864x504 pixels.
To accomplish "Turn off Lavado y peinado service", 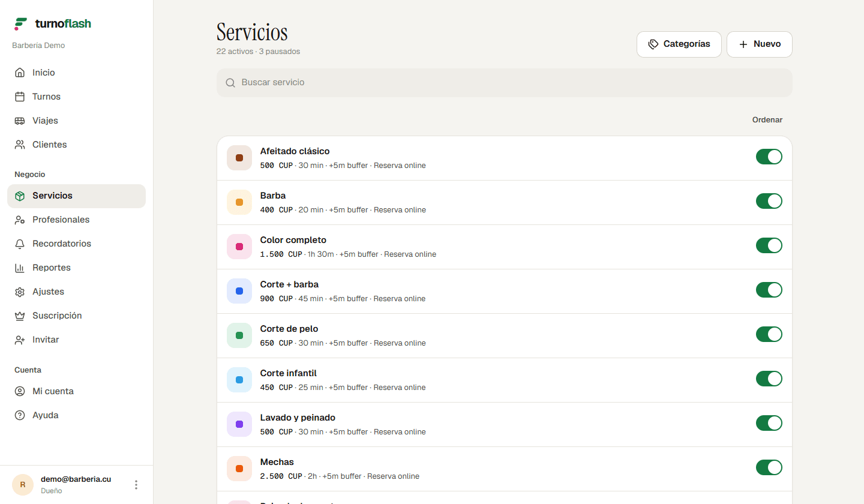I will (x=769, y=423).
